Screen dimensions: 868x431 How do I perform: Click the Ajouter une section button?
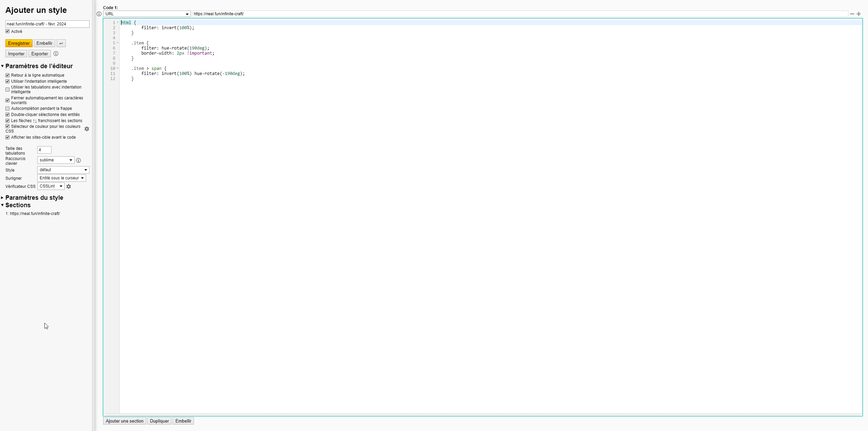(x=124, y=421)
